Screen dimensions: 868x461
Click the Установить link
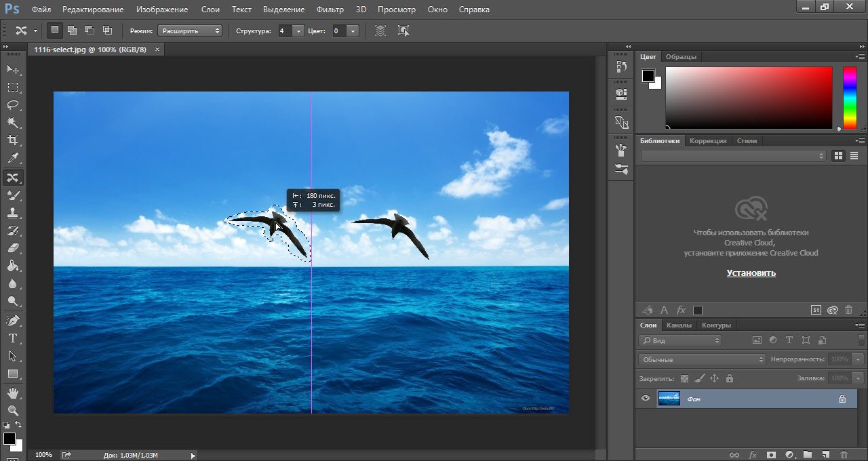pos(751,273)
